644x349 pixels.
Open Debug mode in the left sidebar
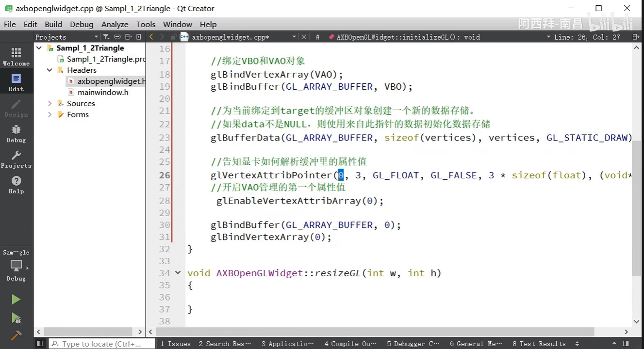click(16, 133)
